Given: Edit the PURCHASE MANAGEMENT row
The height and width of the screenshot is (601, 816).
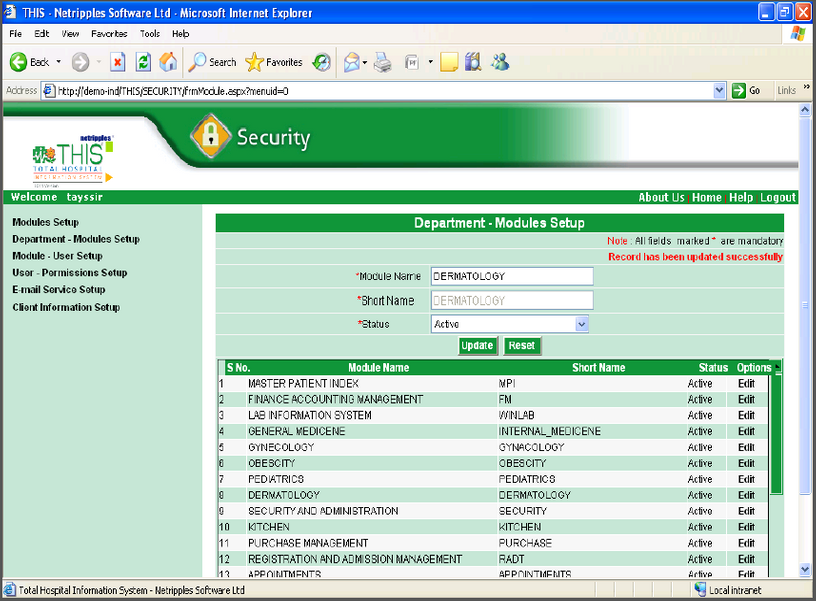Looking at the screenshot, I should (x=746, y=543).
